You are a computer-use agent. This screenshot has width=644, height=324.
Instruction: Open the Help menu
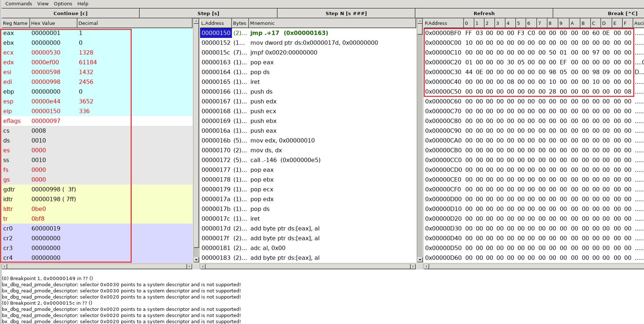point(83,3)
